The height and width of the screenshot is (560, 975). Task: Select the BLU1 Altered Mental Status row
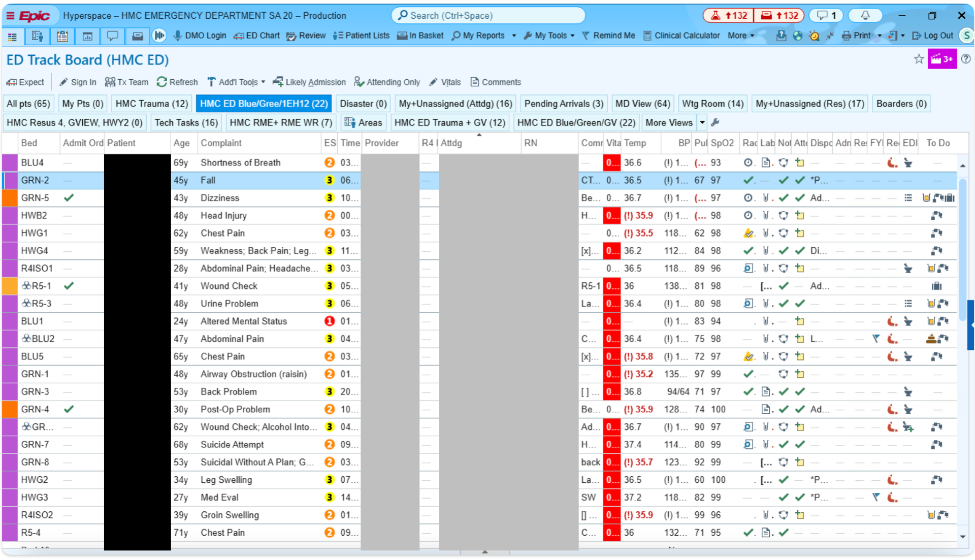479,321
